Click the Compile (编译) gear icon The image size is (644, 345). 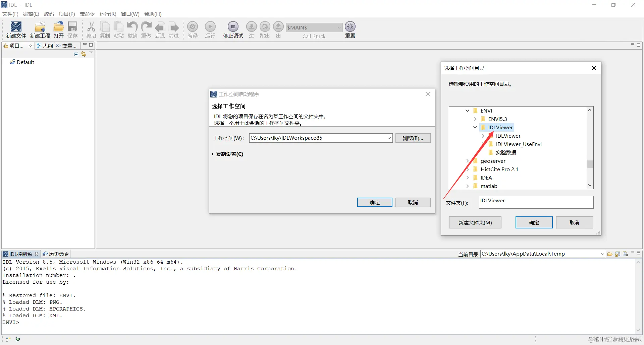(193, 26)
